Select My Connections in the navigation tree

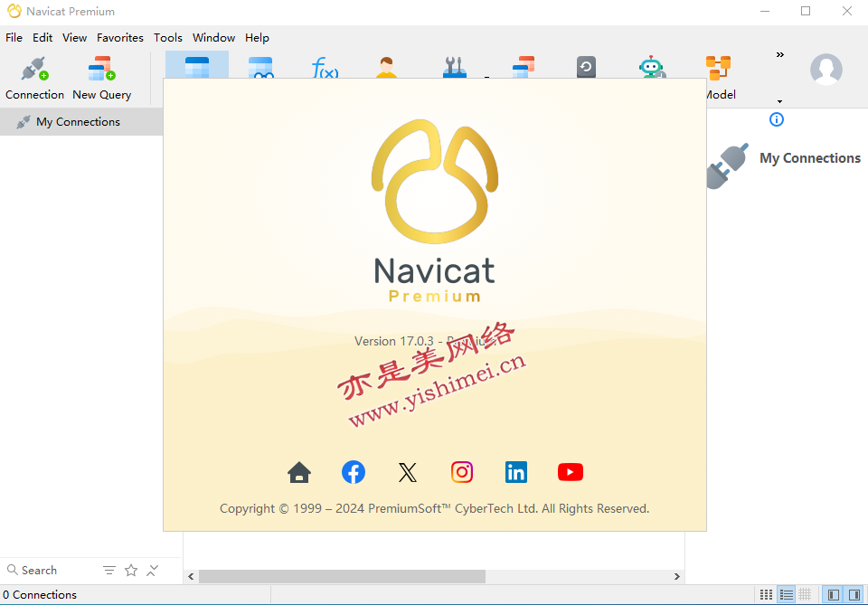click(81, 122)
